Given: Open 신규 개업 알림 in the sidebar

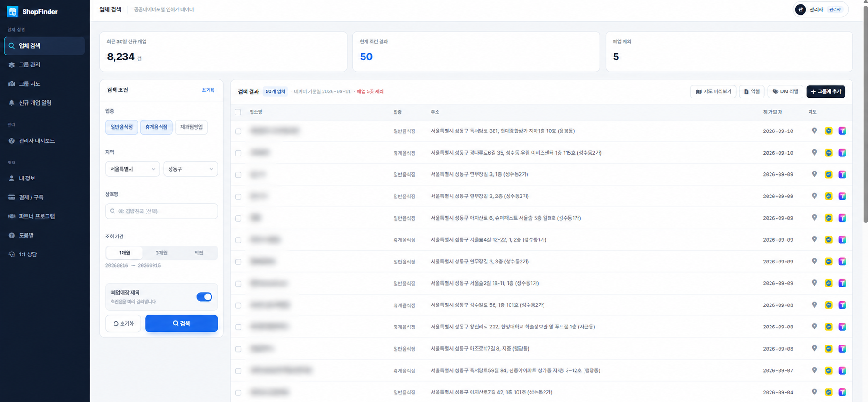Looking at the screenshot, I should pyautogui.click(x=44, y=103).
